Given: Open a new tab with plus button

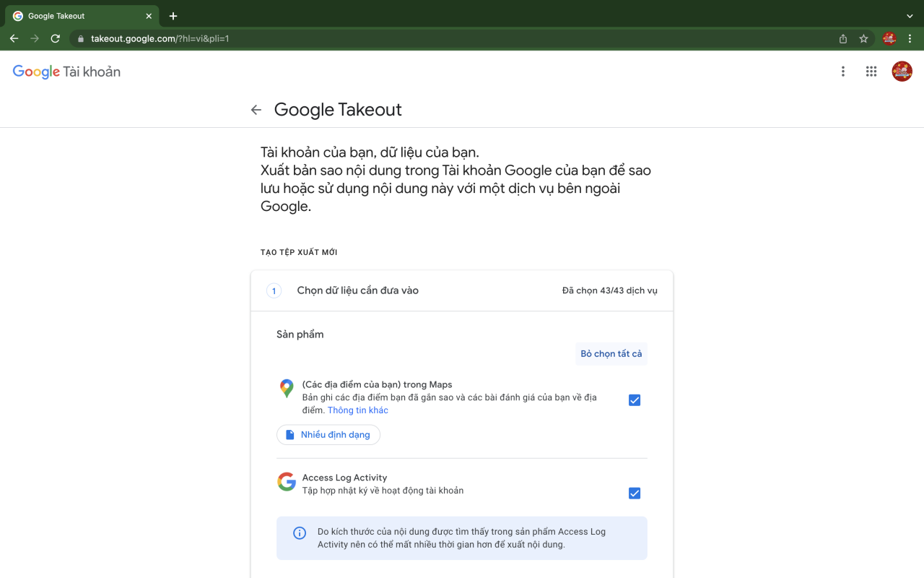Looking at the screenshot, I should point(173,16).
